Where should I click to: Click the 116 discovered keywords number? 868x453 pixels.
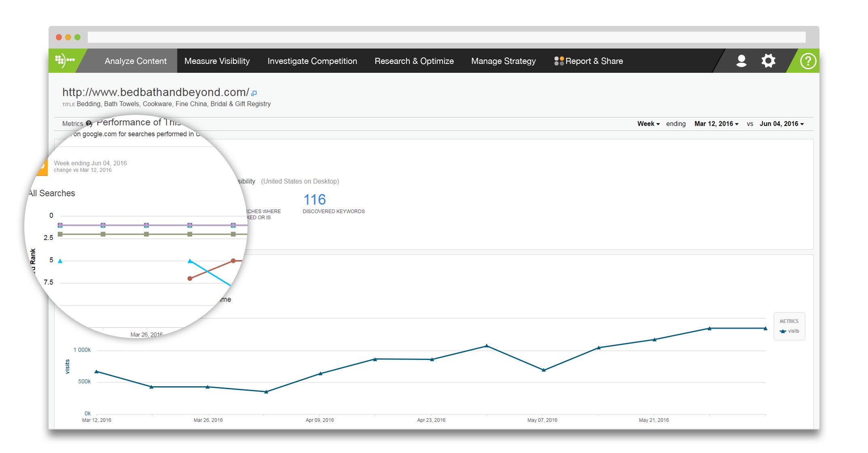pyautogui.click(x=314, y=199)
